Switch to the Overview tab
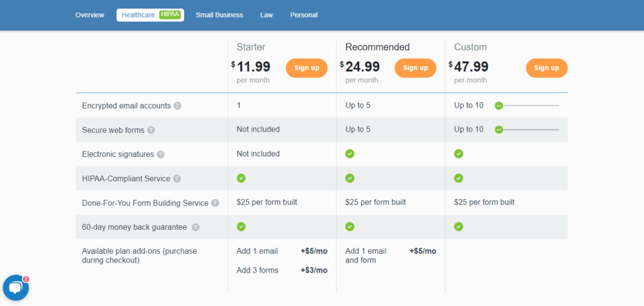This screenshot has width=644, height=306. click(90, 15)
